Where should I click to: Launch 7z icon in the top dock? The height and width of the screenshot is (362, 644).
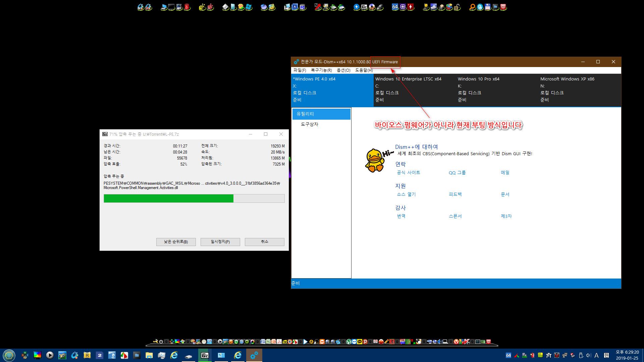point(364,7)
